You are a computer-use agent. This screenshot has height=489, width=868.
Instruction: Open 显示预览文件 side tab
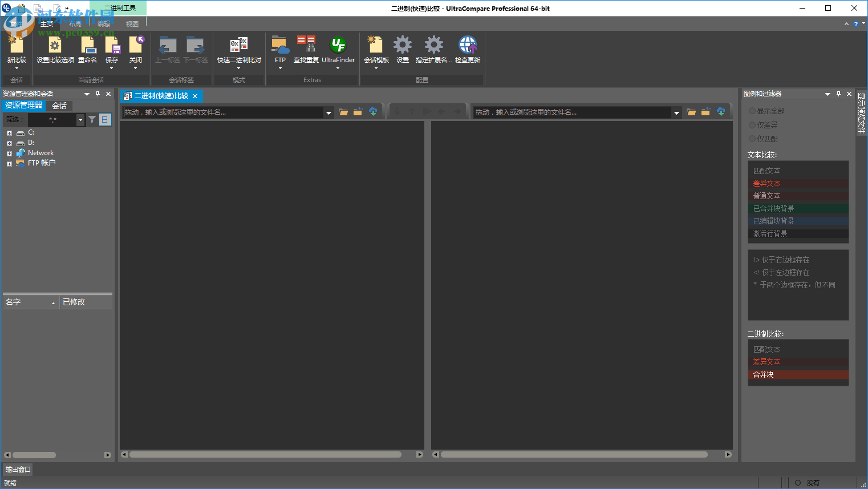[x=861, y=113]
